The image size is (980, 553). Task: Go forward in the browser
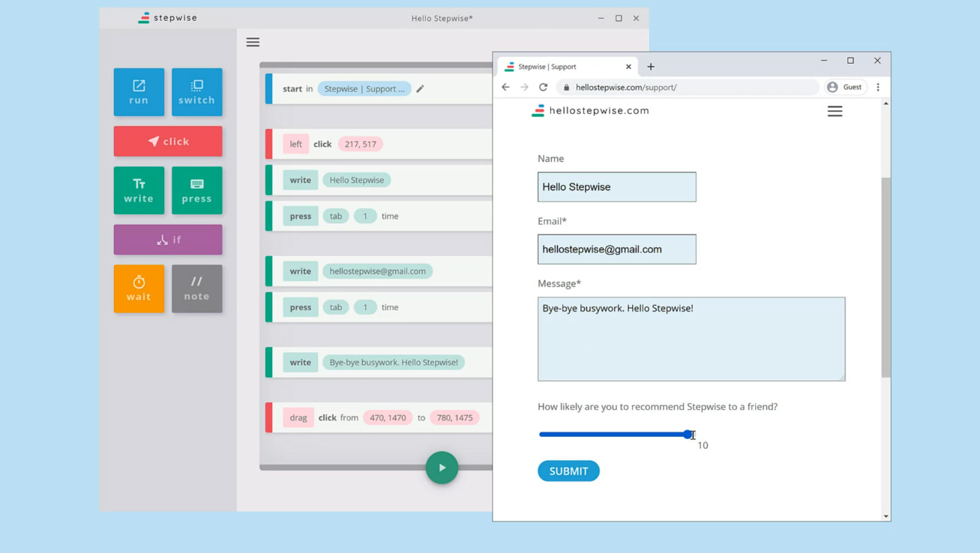coord(524,87)
